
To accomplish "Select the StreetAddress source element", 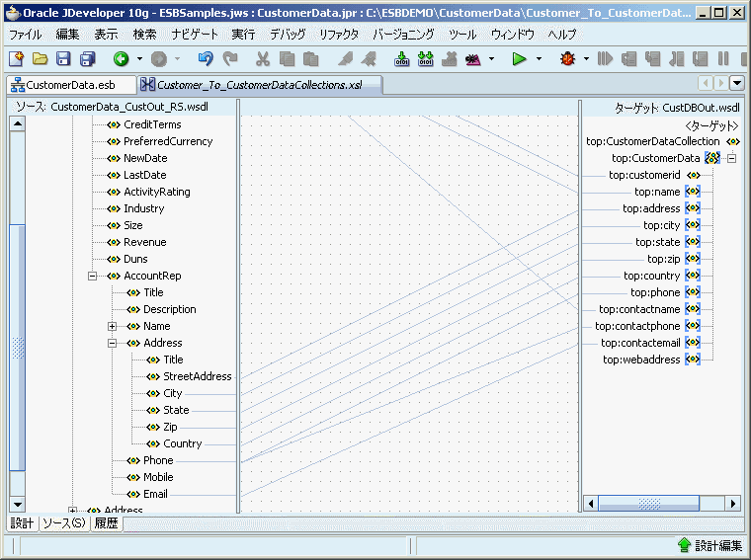I will point(197,376).
